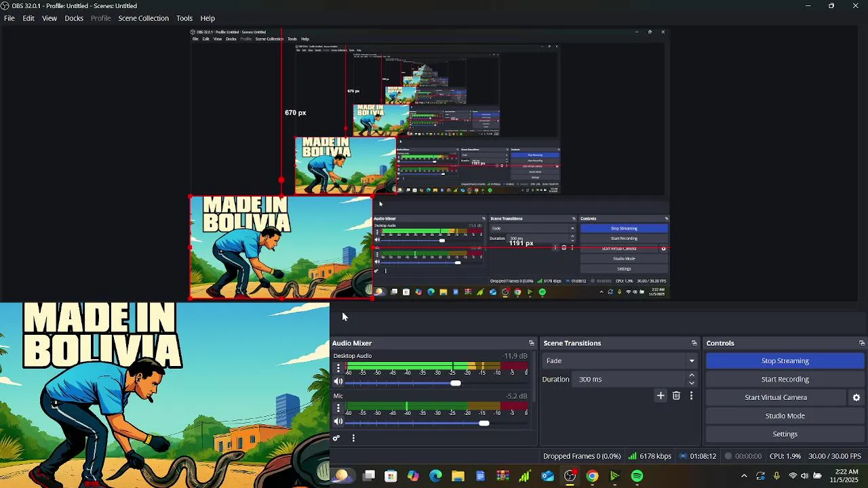Open Google Chrome from the taskbar
868x488 pixels.
(592, 476)
